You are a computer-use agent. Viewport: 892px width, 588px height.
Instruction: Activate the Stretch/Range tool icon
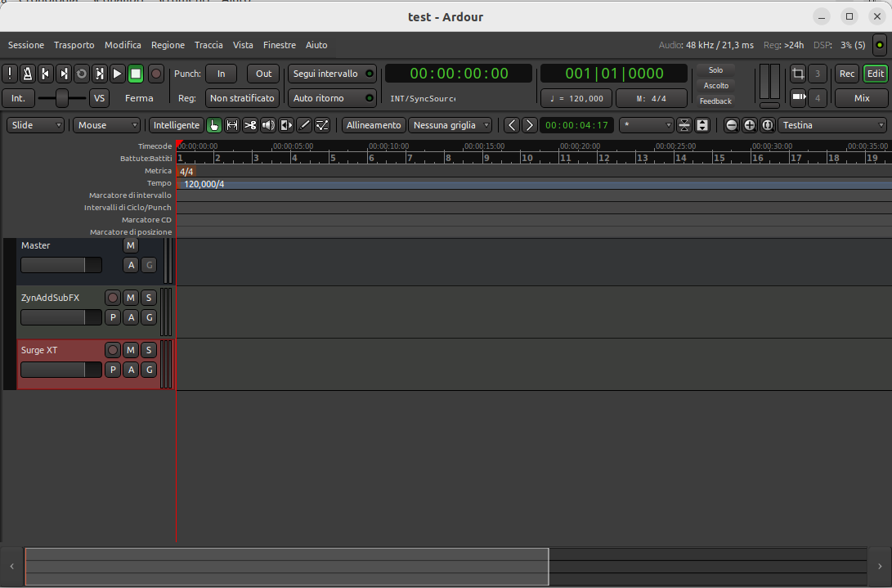[232, 125]
